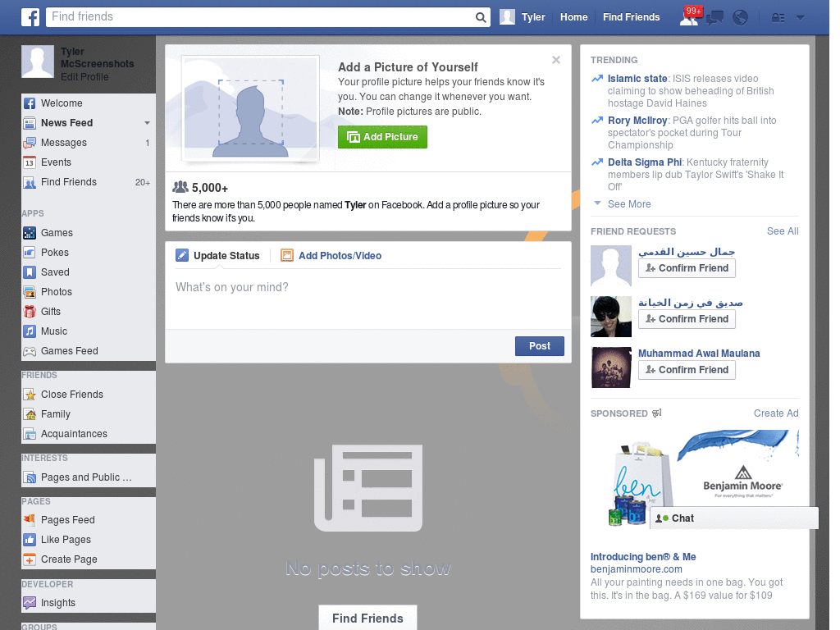Click Find Friends button below No posts

(x=367, y=619)
